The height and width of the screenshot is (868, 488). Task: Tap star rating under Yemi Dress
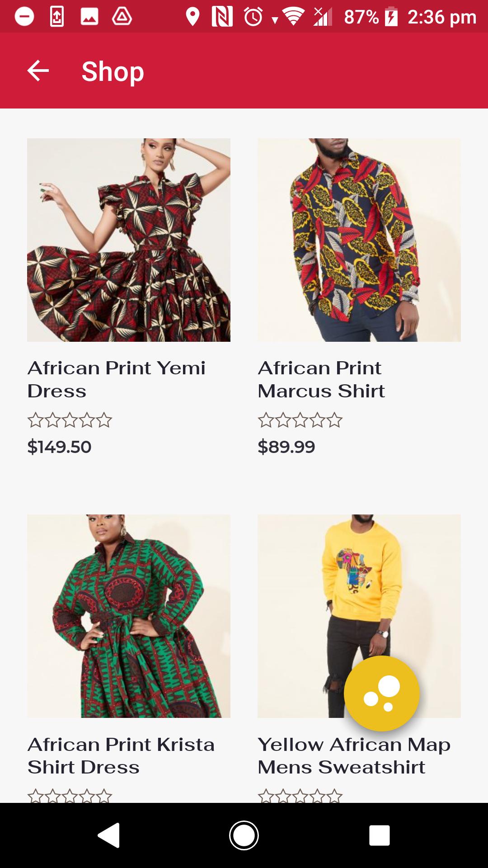point(70,420)
